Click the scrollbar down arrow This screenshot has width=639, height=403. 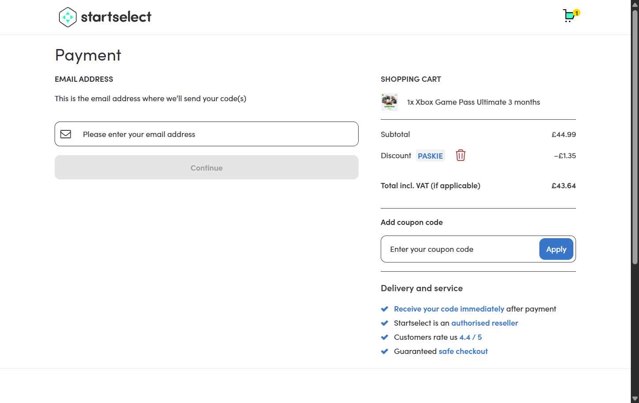click(635, 399)
